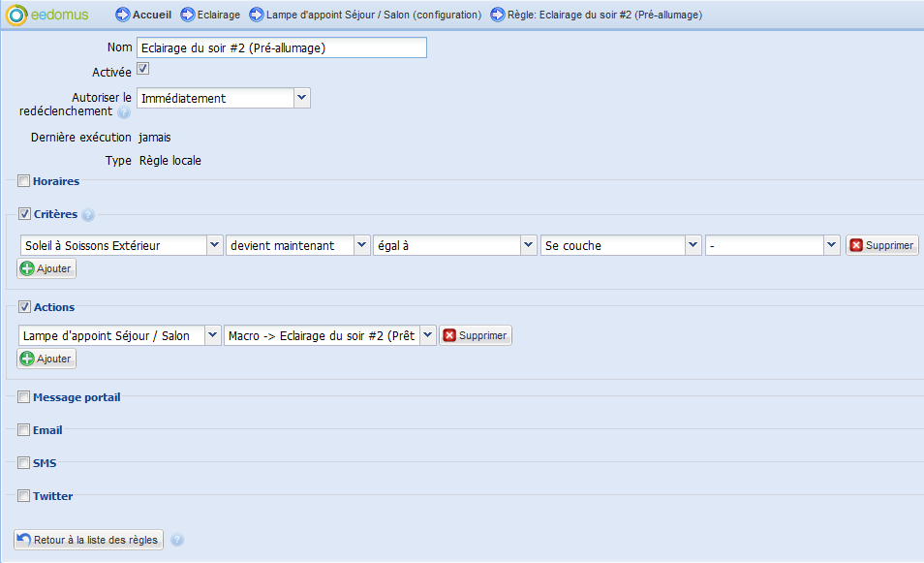Click the help icon next to Critères
Image resolution: width=924 pixels, height=563 pixels.
click(x=88, y=215)
